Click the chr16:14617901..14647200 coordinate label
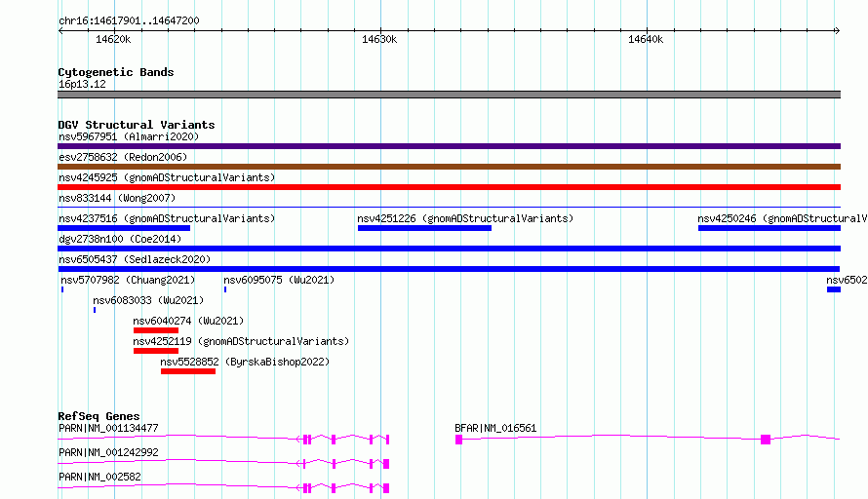Viewport: 868px width, 499px height. pos(129,20)
